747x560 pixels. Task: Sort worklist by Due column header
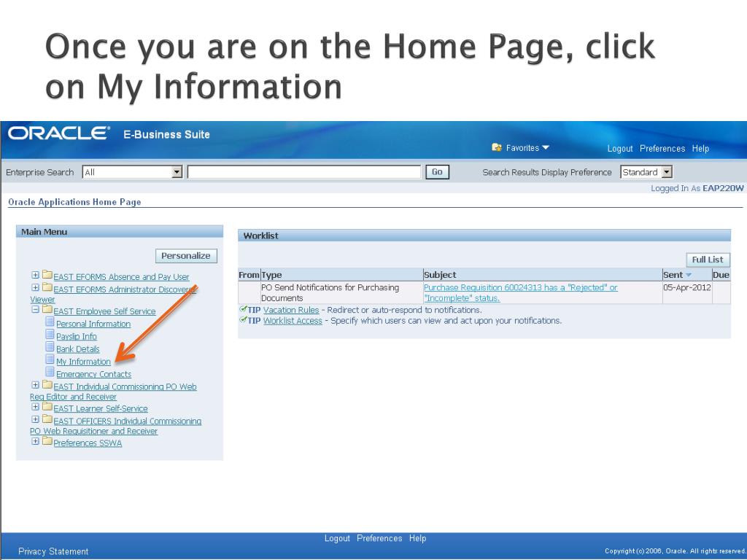pyautogui.click(x=721, y=275)
